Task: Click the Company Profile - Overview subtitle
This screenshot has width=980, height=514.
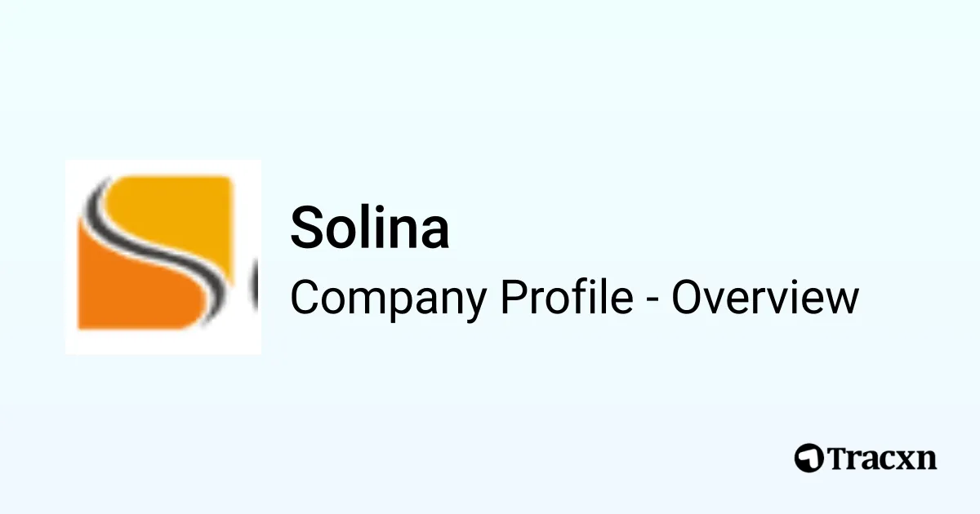Action: pos(574,298)
